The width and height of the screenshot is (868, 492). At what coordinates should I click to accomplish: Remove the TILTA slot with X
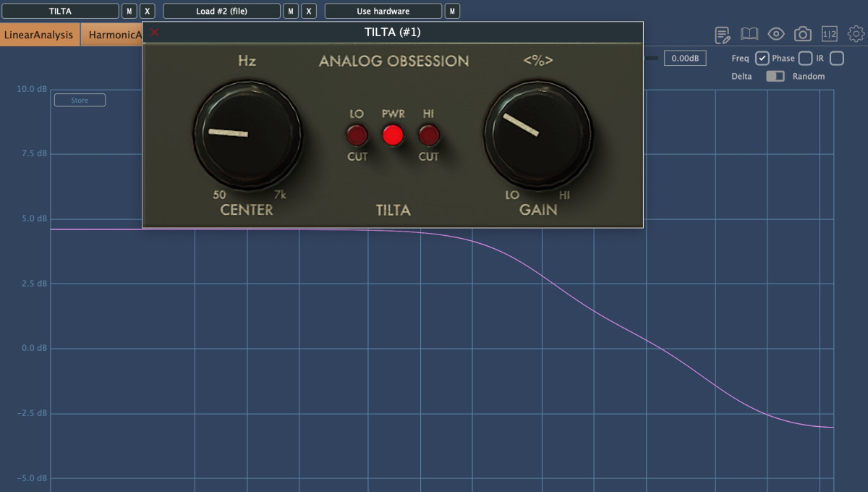click(147, 11)
